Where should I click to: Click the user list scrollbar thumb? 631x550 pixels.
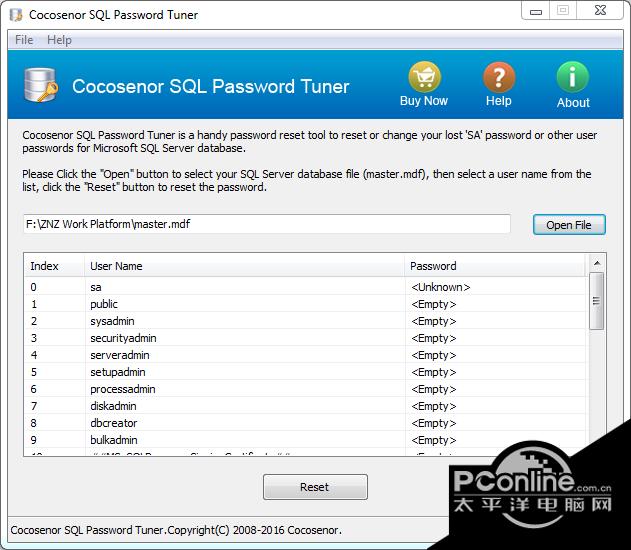pos(596,301)
